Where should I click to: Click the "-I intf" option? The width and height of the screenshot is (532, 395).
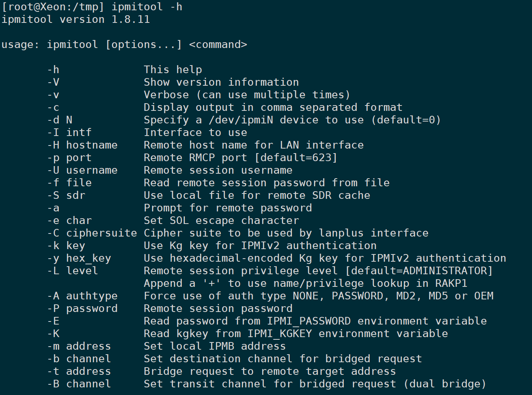point(69,133)
